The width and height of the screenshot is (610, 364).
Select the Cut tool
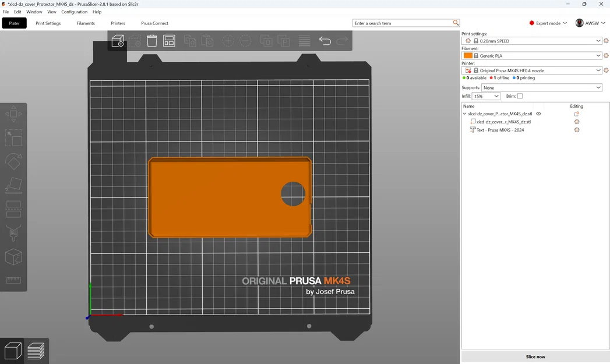click(x=13, y=209)
